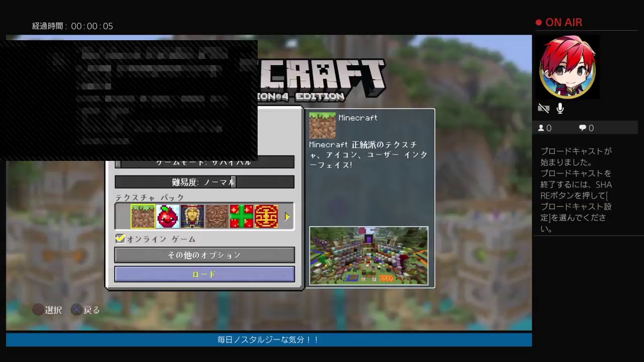644x362 pixels.
Task: Open the ゲームモード selector
Action: 204,162
